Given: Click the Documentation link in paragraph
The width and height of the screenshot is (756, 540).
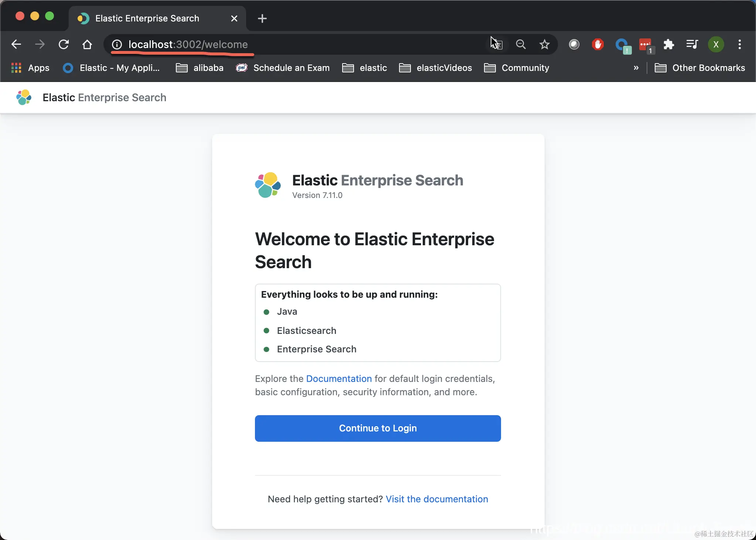Looking at the screenshot, I should tap(339, 379).
